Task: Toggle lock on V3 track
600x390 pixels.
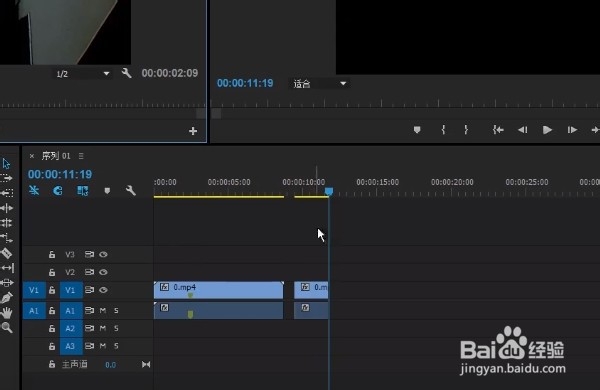Action: pos(52,255)
